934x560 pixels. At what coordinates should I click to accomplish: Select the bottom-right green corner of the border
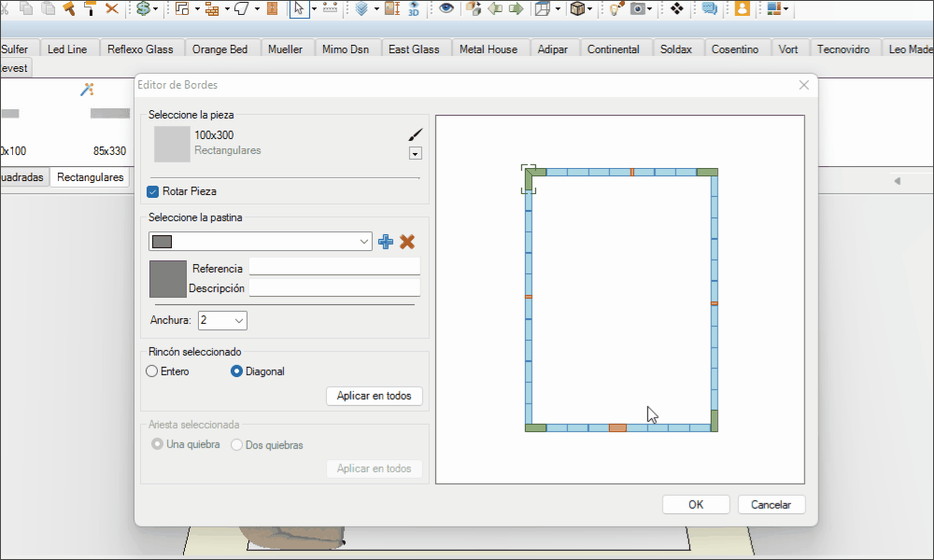(x=715, y=421)
